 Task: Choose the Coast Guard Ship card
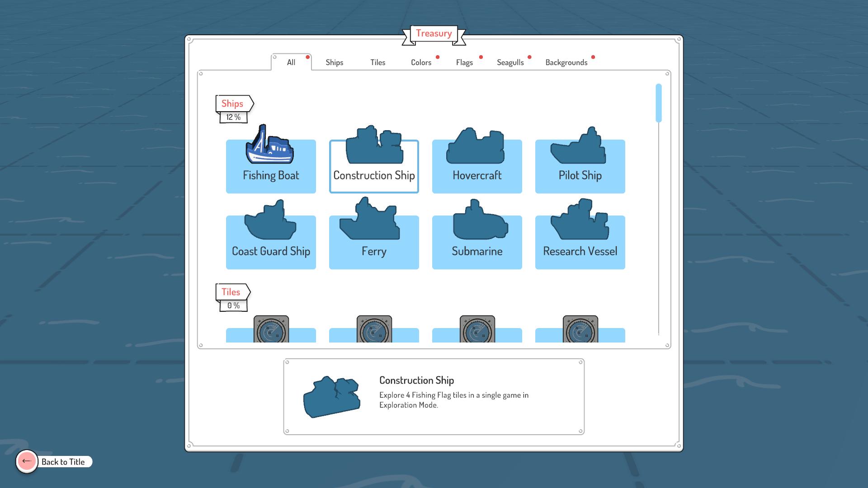[270, 241]
